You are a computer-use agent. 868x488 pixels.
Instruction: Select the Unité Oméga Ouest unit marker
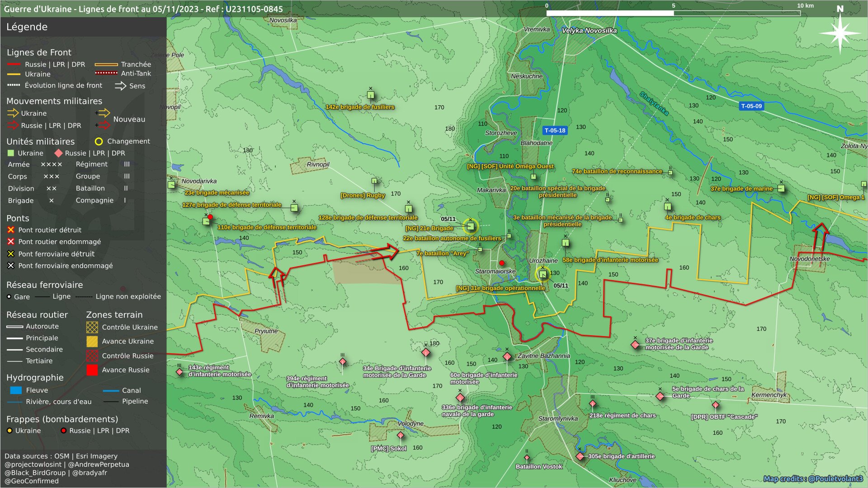(x=533, y=177)
